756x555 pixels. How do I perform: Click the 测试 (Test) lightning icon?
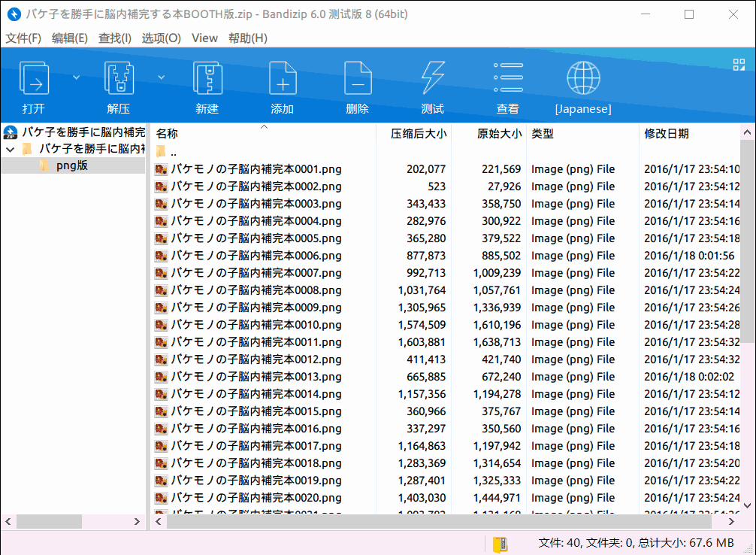click(433, 78)
